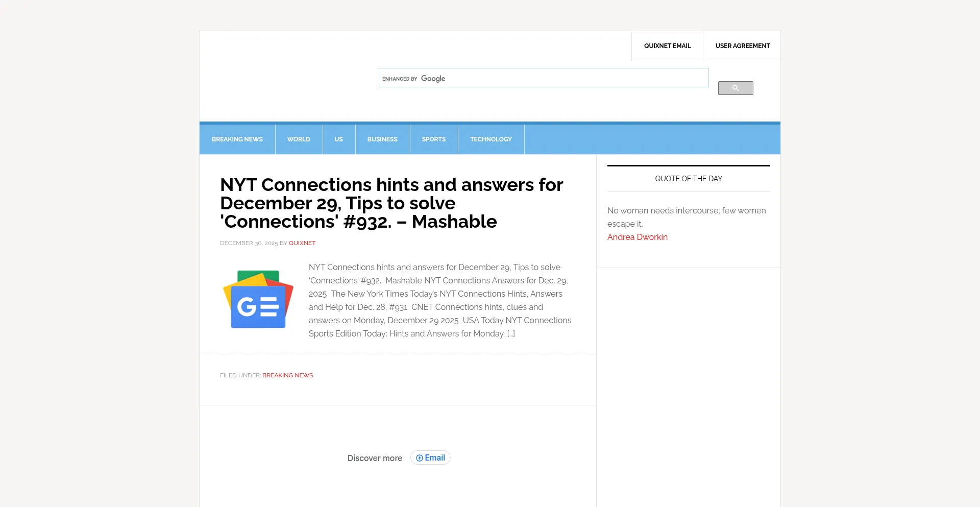Click the Quote of the Day heading
The height and width of the screenshot is (507, 980).
(688, 179)
